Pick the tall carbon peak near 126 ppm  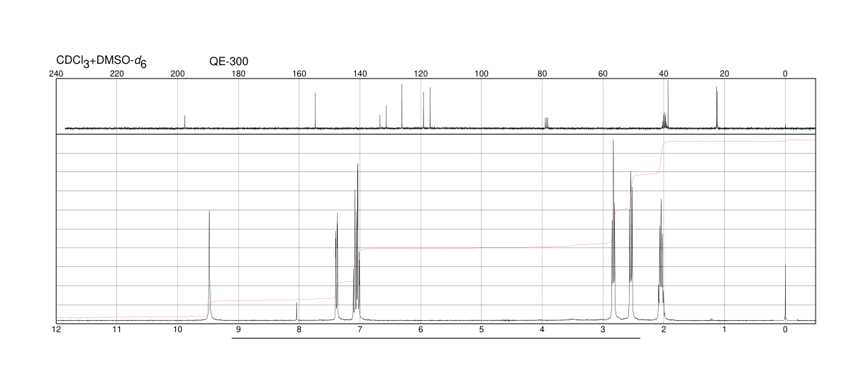pyautogui.click(x=402, y=106)
